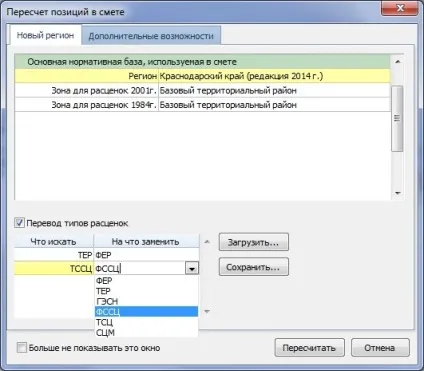This screenshot has width=424, height=371.
Task: Select the Регион label cell
Action: click(87, 76)
